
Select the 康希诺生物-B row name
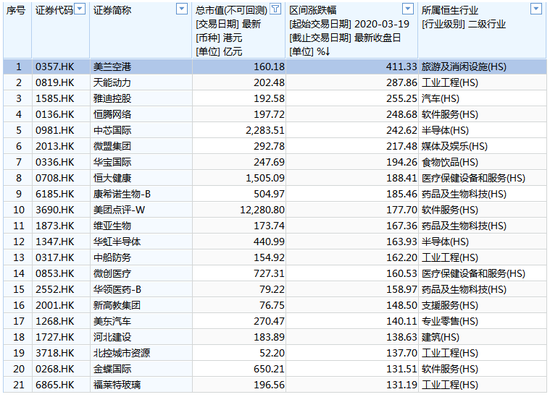[x=122, y=194]
